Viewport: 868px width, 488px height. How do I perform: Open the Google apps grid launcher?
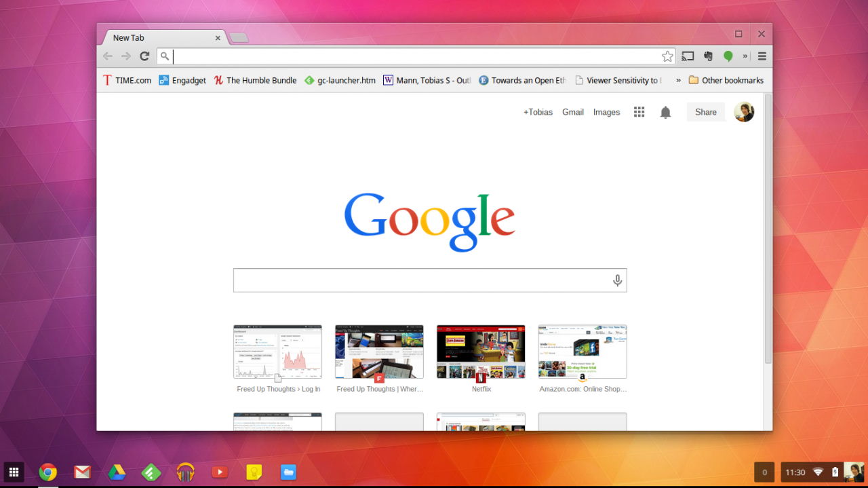[x=639, y=112]
